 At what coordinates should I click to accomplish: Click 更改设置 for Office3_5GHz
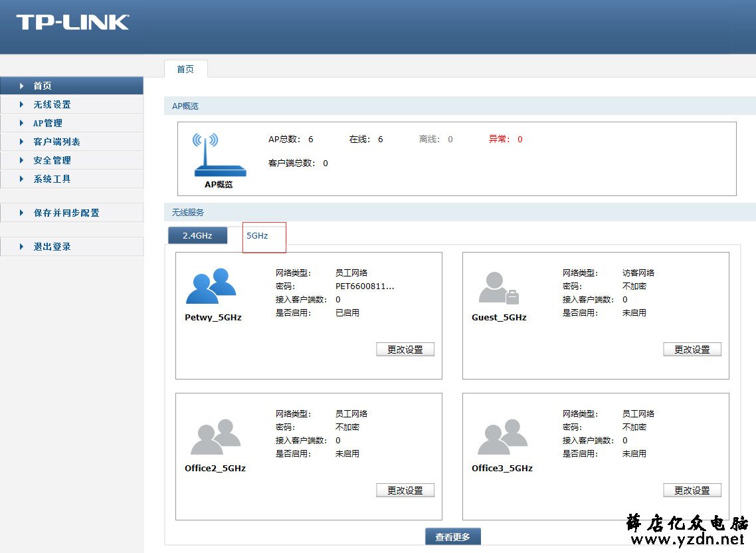click(692, 491)
